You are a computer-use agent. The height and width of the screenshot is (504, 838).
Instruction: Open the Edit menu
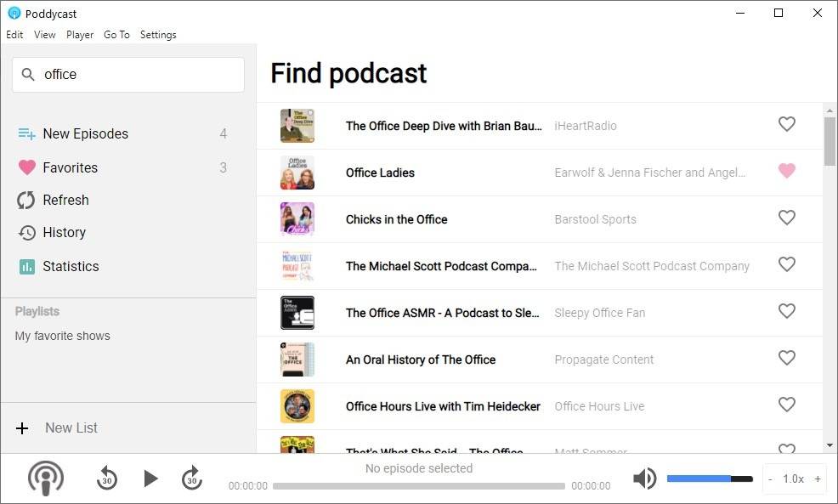tap(14, 35)
